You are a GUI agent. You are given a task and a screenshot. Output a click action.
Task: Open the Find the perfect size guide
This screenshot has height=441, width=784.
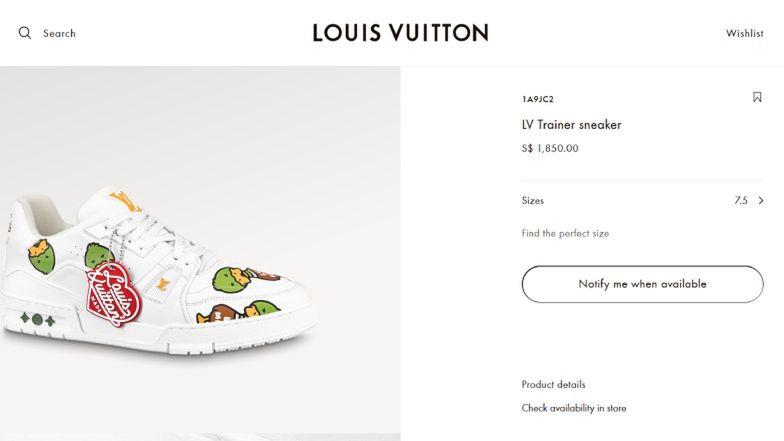pos(565,233)
